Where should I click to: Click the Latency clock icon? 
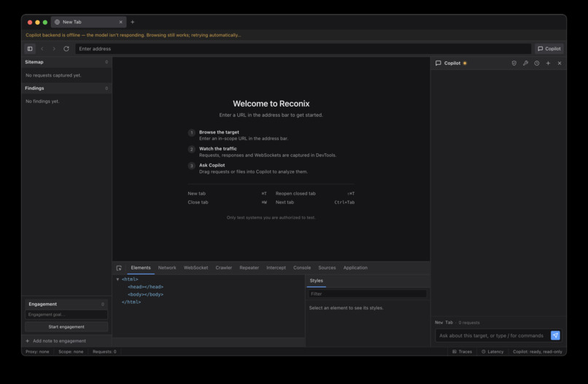coord(484,352)
